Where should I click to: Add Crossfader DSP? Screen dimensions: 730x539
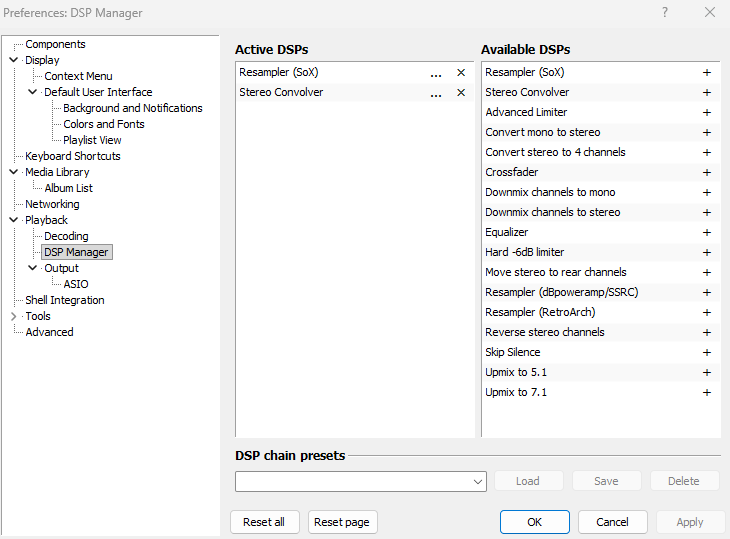707,173
